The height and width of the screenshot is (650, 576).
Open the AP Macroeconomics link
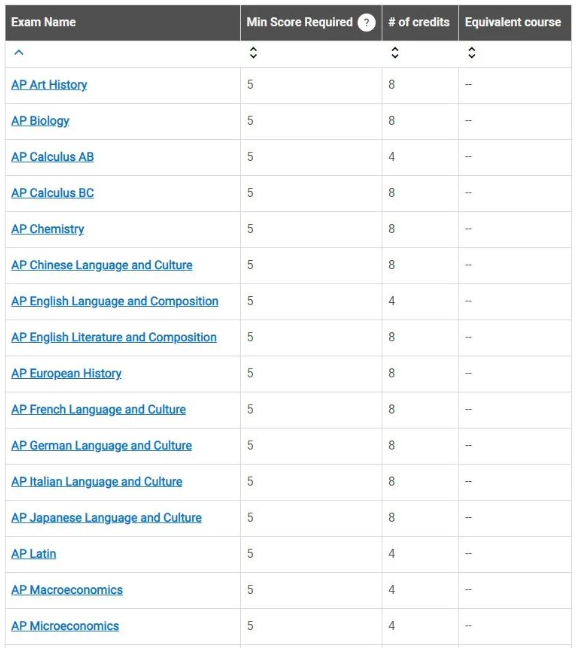pyautogui.click(x=67, y=590)
